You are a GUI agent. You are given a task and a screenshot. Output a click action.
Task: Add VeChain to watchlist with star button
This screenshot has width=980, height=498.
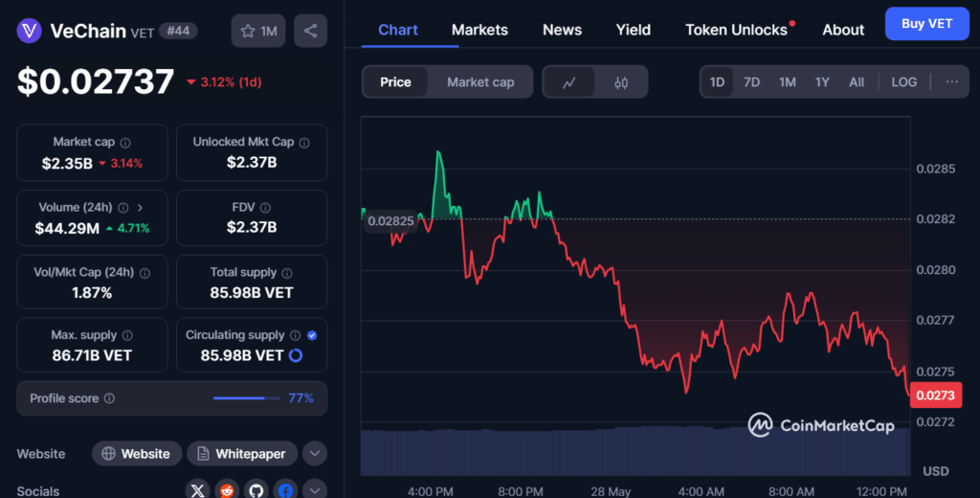(258, 31)
